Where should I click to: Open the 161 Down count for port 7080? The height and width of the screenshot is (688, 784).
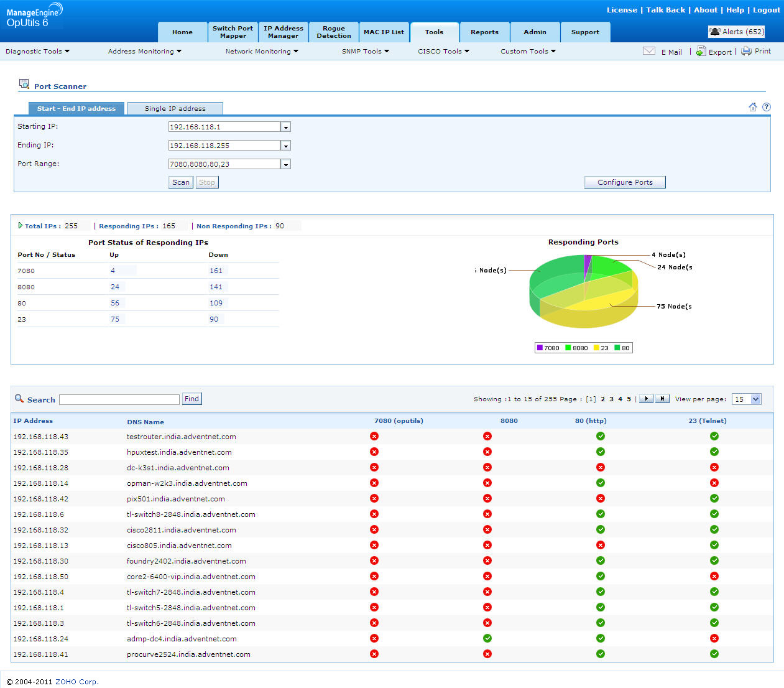point(216,271)
